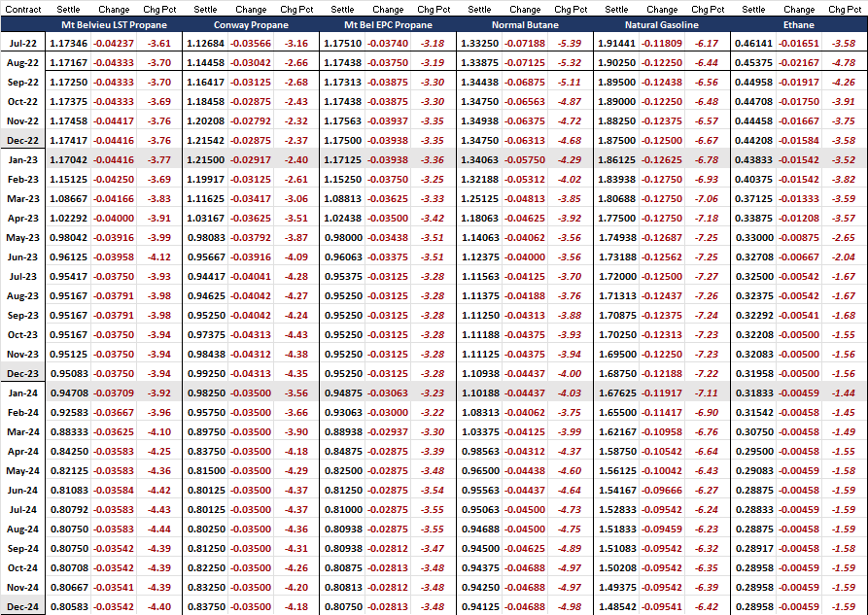
Task: Click the Jul-22 contract row label
Action: pos(22,43)
